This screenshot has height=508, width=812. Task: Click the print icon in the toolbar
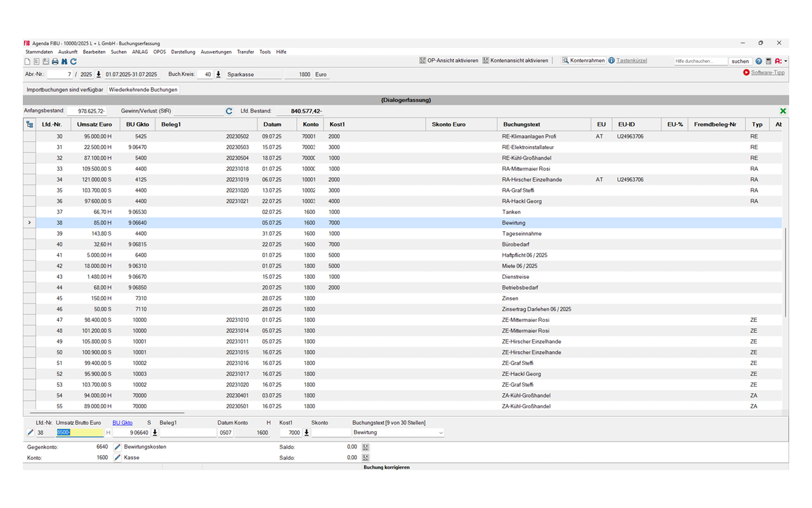pos(55,62)
